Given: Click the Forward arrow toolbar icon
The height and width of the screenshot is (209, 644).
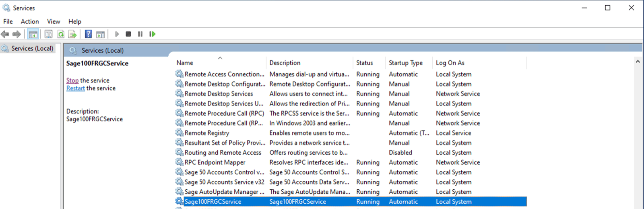Looking at the screenshot, I should pos(17,34).
